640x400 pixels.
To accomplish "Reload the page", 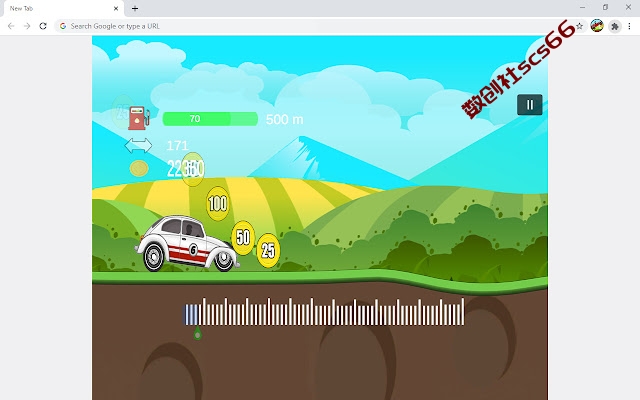I will (43, 26).
